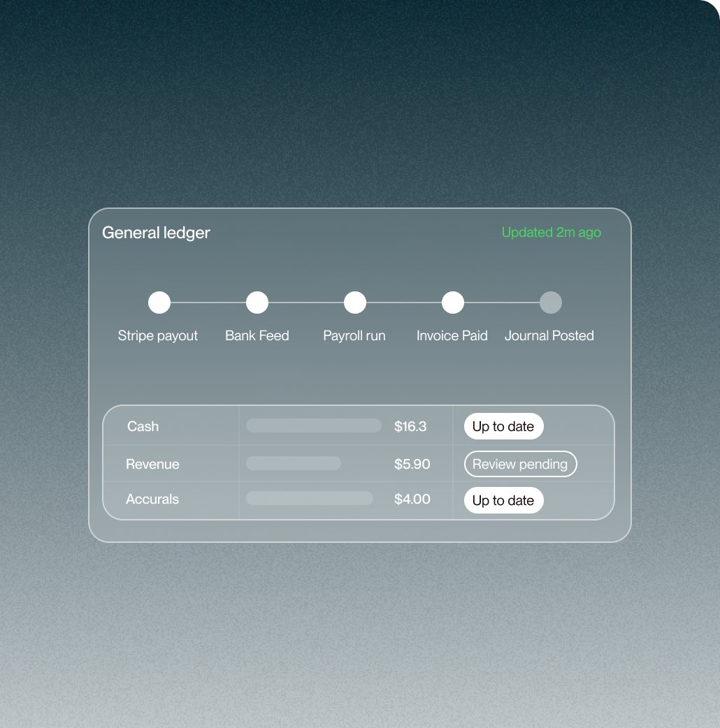Click the Stripe payout label
720x728 pixels.
pyautogui.click(x=157, y=335)
